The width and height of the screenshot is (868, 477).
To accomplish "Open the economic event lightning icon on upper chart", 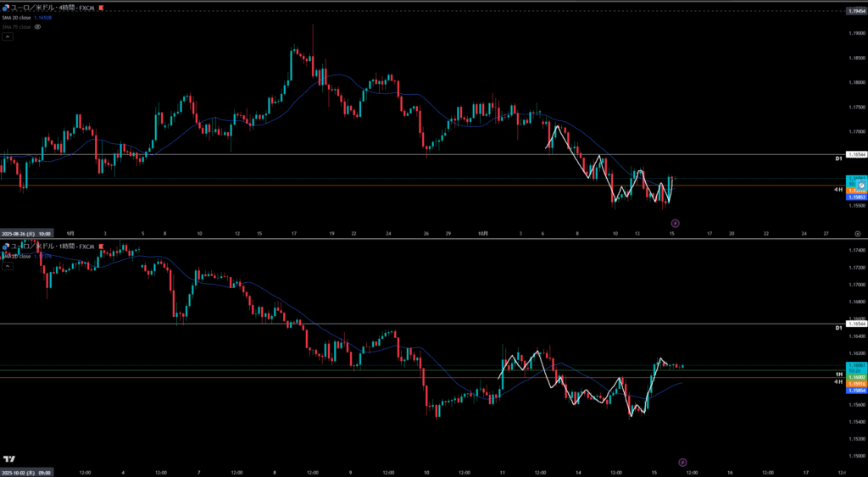I will click(x=676, y=223).
